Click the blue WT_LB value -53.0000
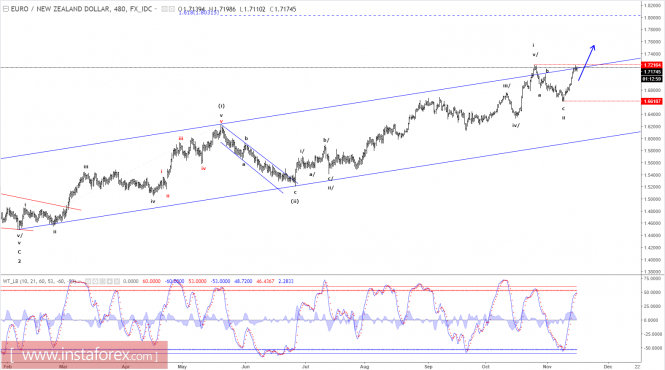Viewport: 665px width, 370px height. point(221,281)
